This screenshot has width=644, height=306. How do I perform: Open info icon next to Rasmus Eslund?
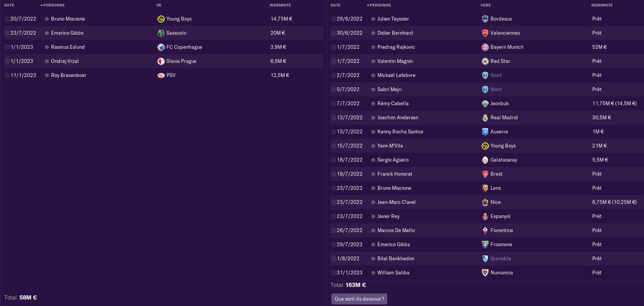pos(47,47)
